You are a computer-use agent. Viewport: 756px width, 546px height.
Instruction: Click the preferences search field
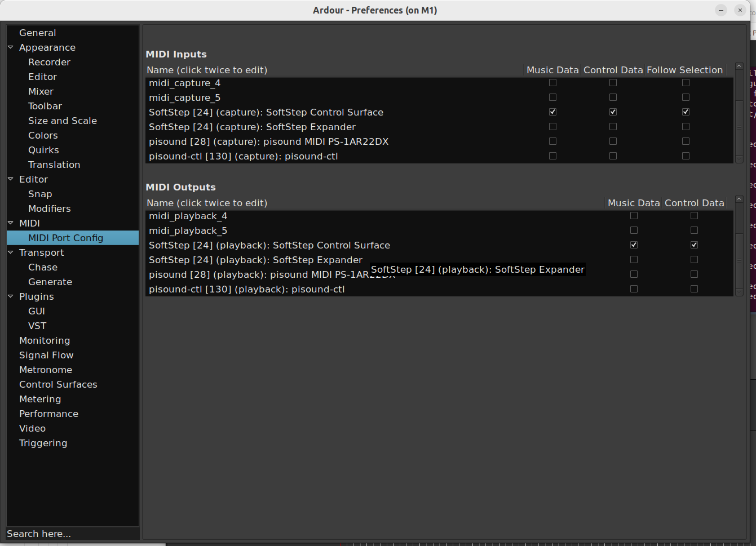click(72, 534)
